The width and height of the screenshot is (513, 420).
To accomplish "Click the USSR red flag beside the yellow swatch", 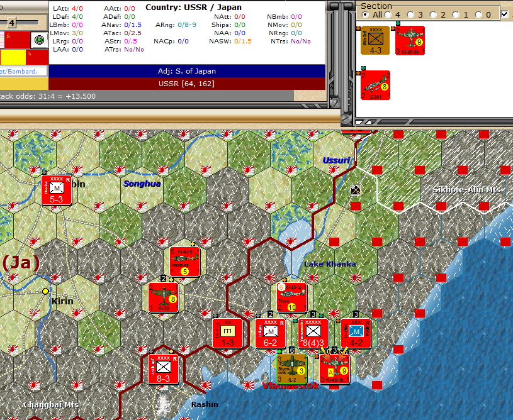I will (37, 57).
